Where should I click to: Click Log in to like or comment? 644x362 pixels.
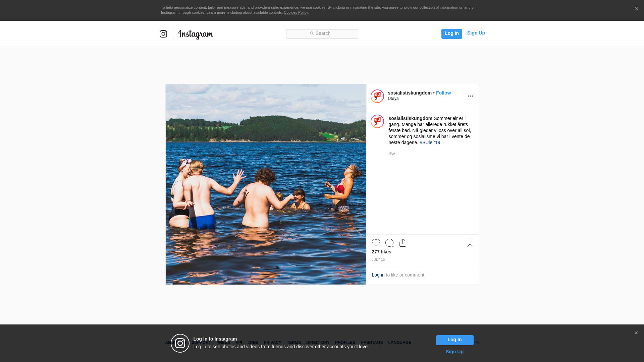[x=378, y=275]
